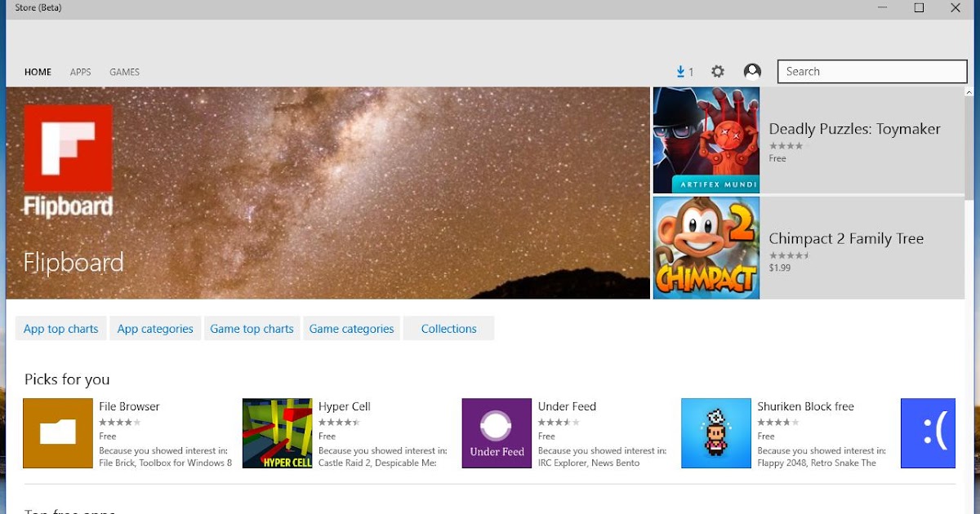Click File Browser star rating

click(x=119, y=423)
